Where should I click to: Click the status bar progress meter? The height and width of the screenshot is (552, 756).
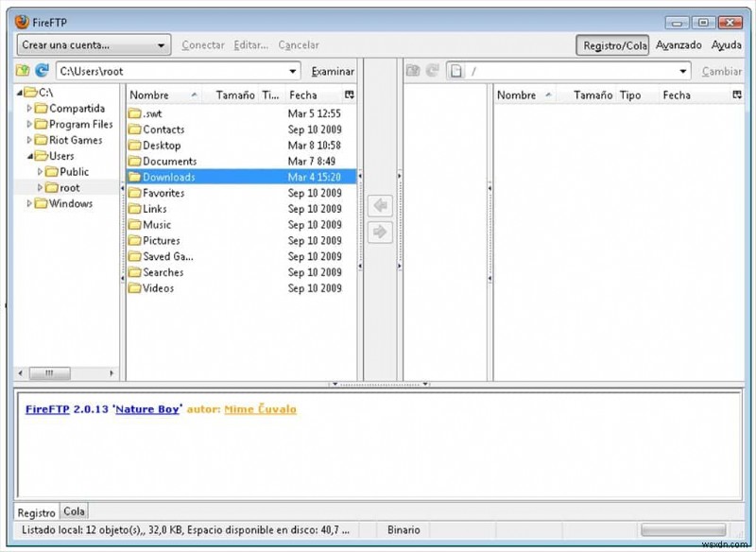tap(683, 530)
